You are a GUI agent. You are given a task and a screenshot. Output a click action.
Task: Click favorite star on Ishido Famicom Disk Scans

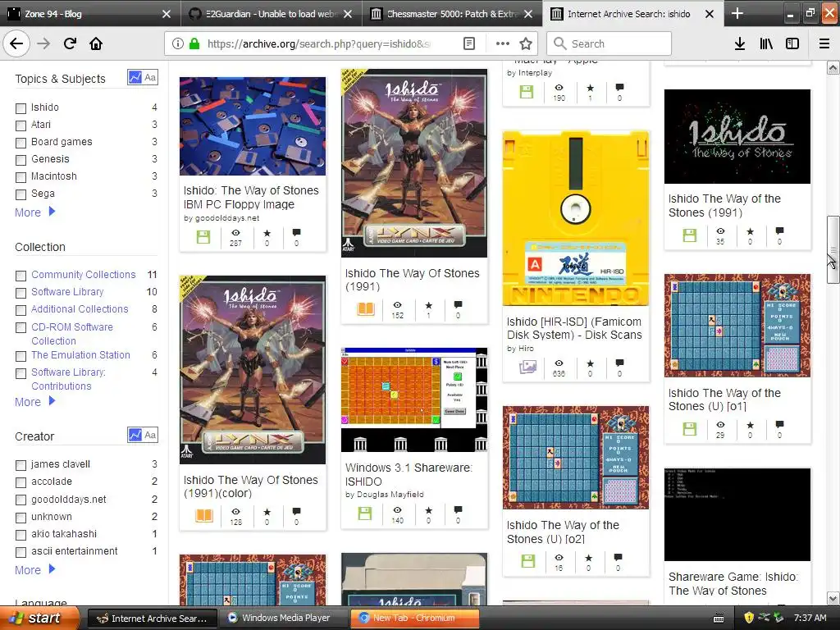(x=590, y=363)
